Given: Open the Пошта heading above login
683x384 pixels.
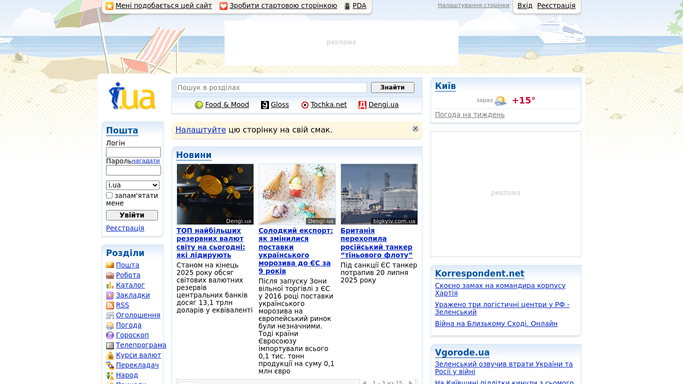Looking at the screenshot, I should (122, 130).
